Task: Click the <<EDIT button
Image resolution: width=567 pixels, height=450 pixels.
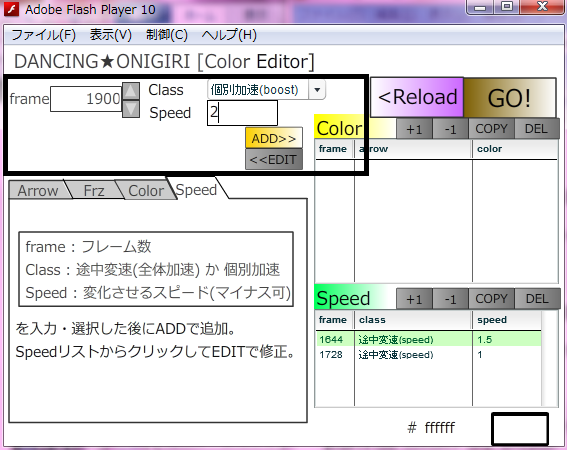Action: [274, 160]
